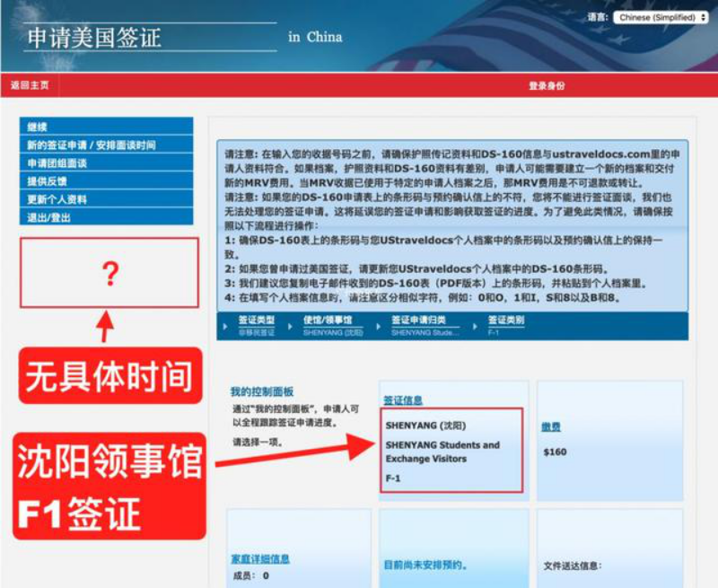The image size is (718, 588).
Task: Click 登录身份 in the red bar
Action: tap(546, 85)
